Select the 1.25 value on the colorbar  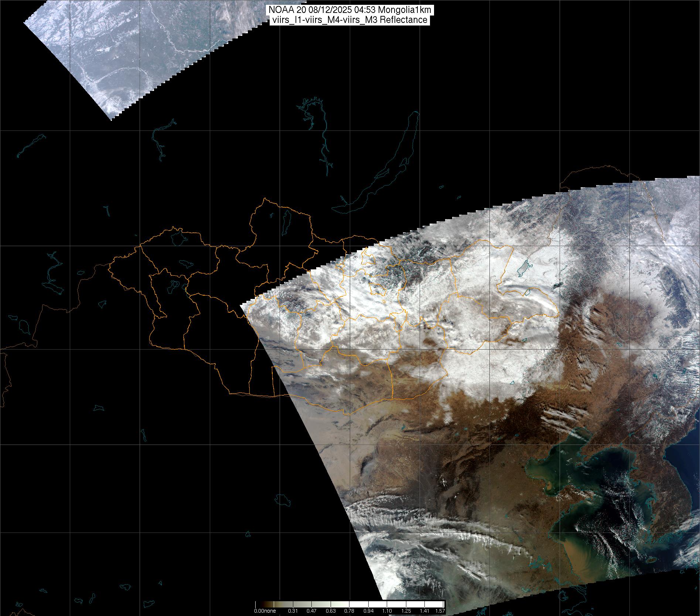pos(406,611)
